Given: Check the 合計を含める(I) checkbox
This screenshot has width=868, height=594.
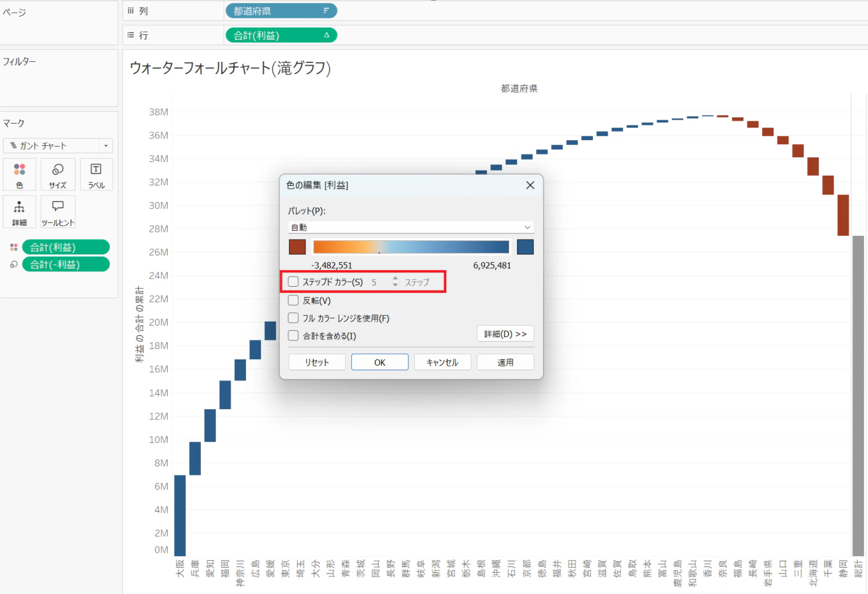Looking at the screenshot, I should (x=294, y=335).
